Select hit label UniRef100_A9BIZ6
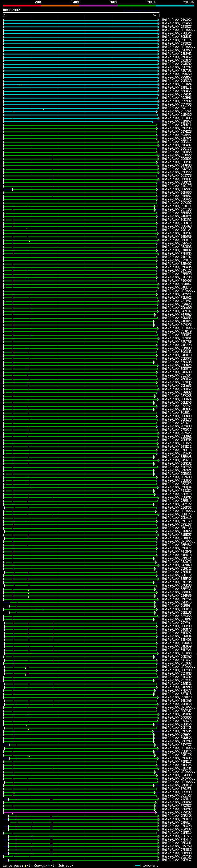 pyautogui.click(x=177, y=755)
